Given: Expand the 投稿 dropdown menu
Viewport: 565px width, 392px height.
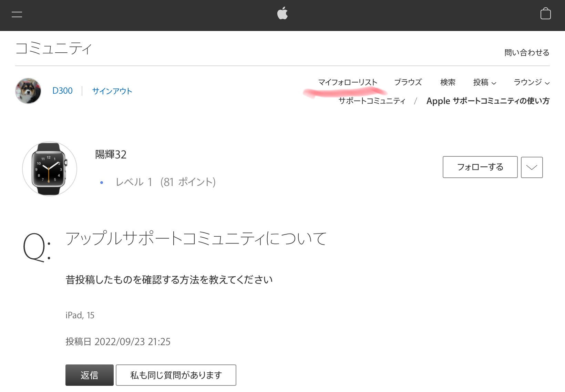Looking at the screenshot, I should [485, 82].
